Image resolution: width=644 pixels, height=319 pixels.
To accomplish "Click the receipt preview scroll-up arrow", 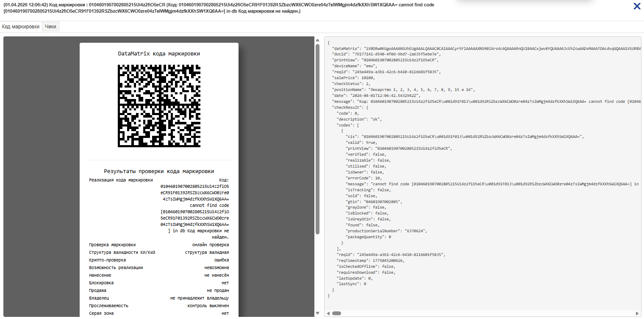I will (x=318, y=40).
